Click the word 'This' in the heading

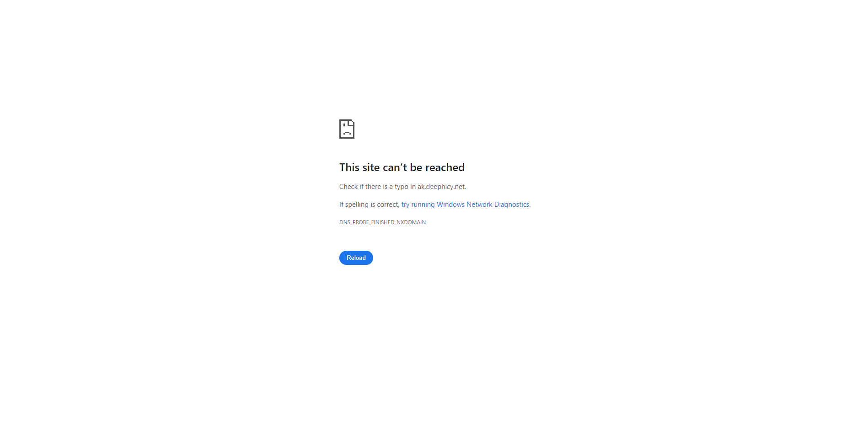tap(349, 167)
